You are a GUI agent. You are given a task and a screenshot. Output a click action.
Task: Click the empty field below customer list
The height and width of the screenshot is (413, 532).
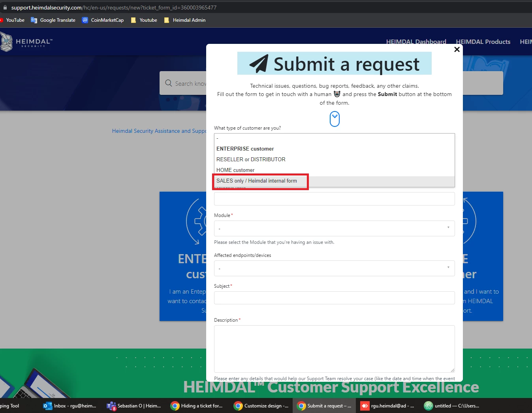tap(335, 199)
